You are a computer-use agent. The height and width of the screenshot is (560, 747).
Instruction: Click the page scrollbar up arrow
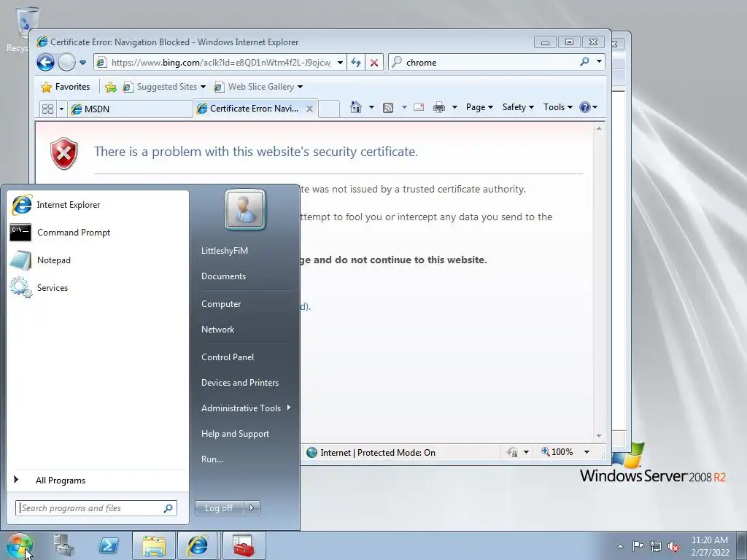coord(600,128)
